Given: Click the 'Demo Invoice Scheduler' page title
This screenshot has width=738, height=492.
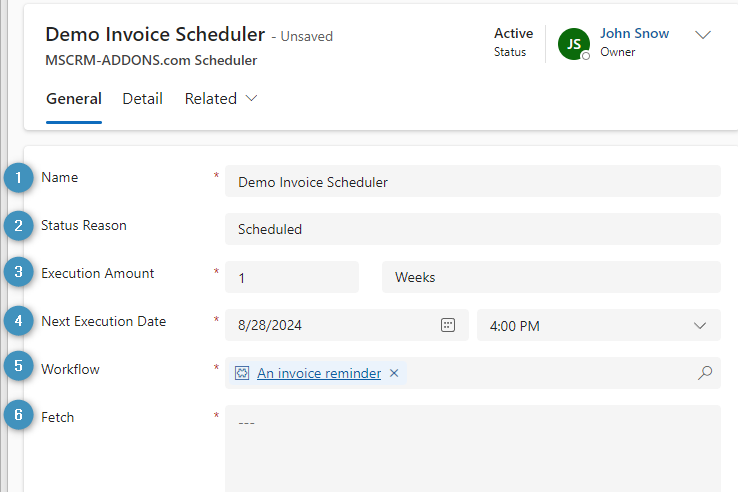Looking at the screenshot, I should (x=155, y=34).
